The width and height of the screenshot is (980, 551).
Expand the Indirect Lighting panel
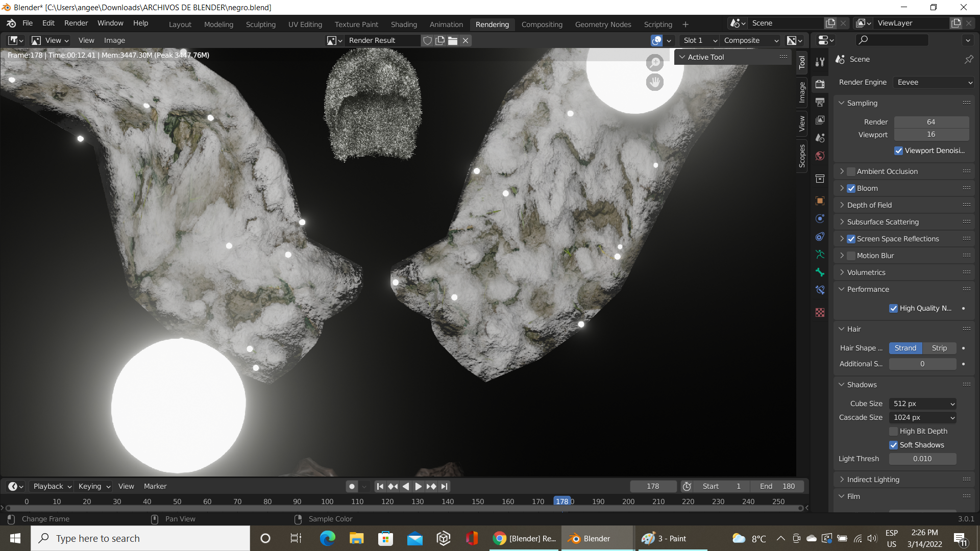click(873, 480)
